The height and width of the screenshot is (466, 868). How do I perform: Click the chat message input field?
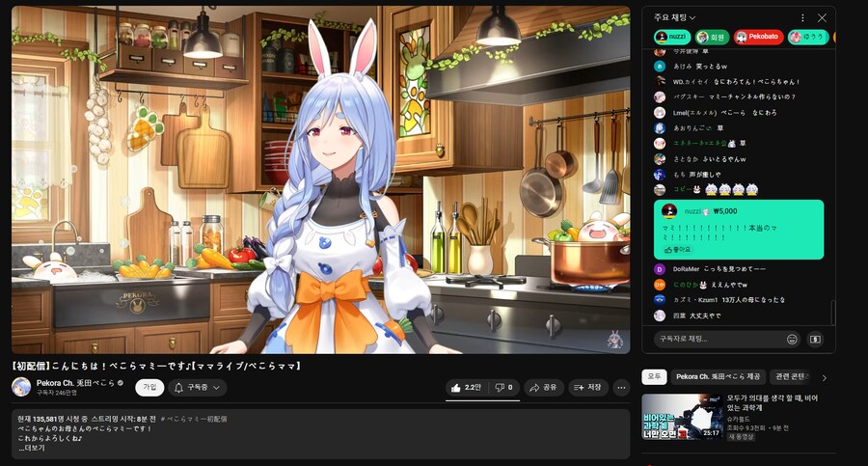point(719,339)
